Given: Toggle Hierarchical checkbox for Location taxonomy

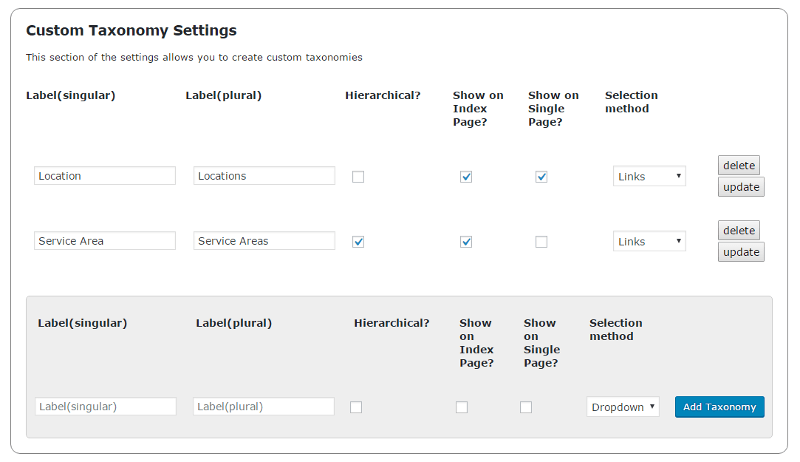Looking at the screenshot, I should point(358,177).
